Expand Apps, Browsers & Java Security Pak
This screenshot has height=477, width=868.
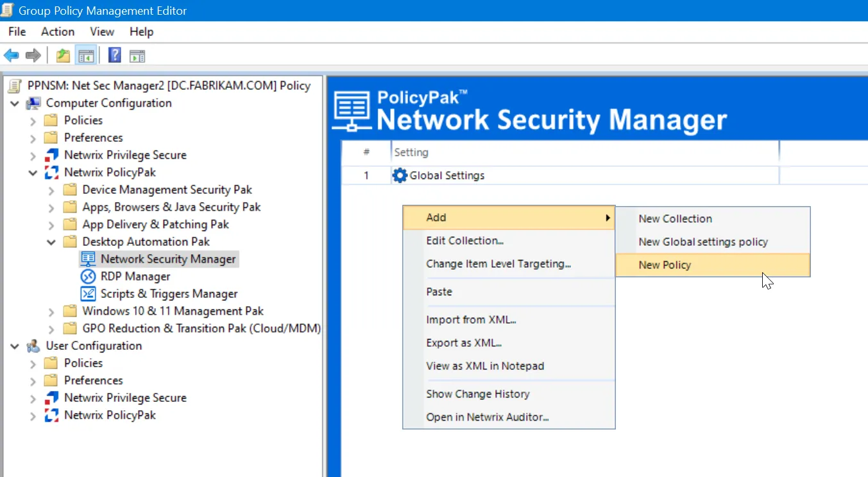[51, 207]
